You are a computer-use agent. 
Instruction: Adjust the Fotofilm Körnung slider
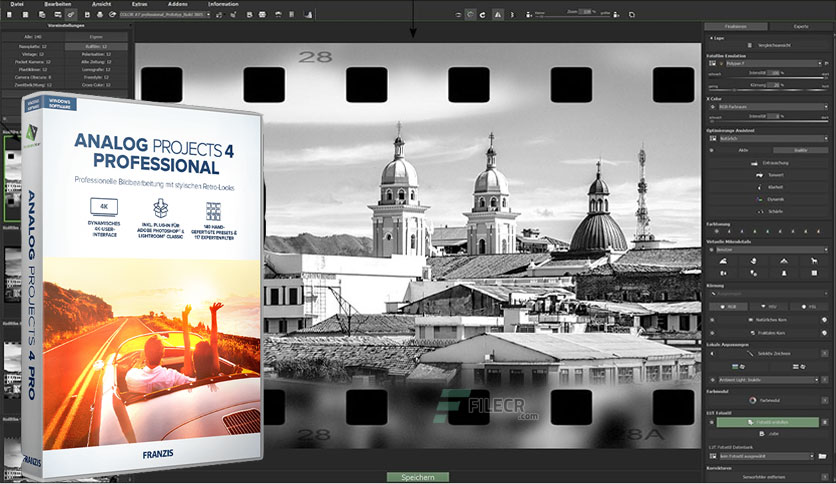(x=769, y=90)
